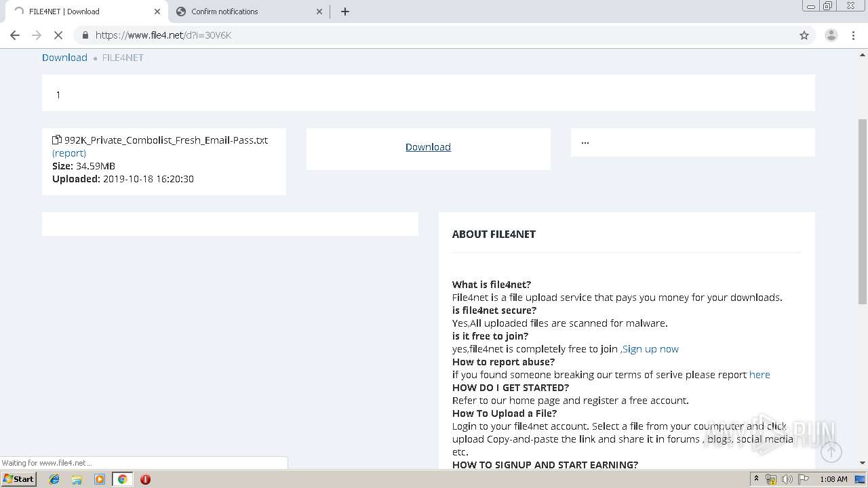Click the Download breadcrumb link
Image resolution: width=868 pixels, height=488 pixels.
64,58
